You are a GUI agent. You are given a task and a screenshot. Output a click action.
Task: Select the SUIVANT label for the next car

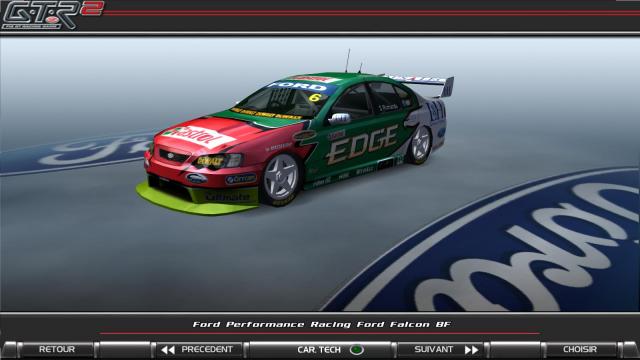[x=433, y=349]
